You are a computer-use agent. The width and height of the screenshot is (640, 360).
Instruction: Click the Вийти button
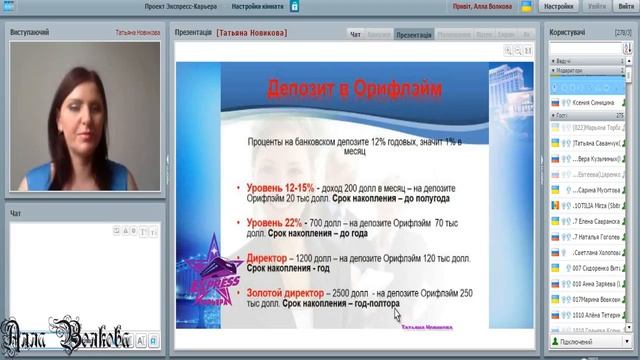(626, 6)
